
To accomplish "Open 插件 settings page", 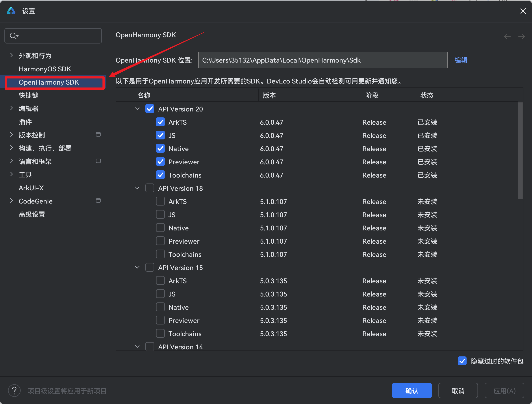I will 25,122.
